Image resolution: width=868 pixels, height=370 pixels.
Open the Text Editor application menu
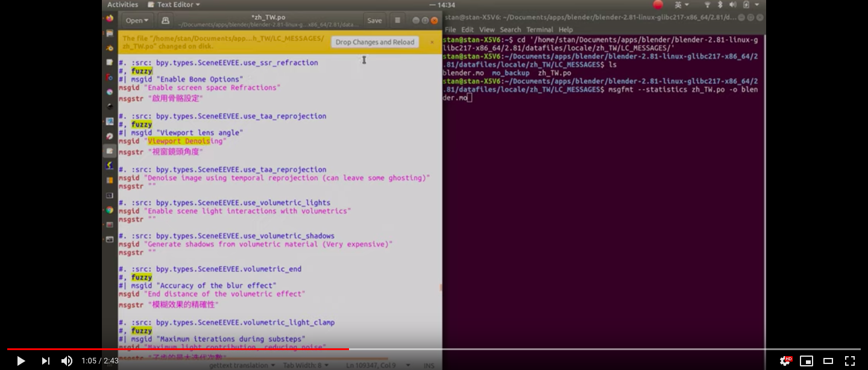pyautogui.click(x=174, y=5)
